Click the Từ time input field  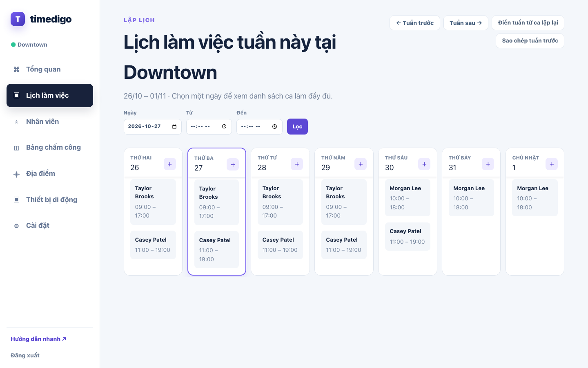tap(209, 126)
